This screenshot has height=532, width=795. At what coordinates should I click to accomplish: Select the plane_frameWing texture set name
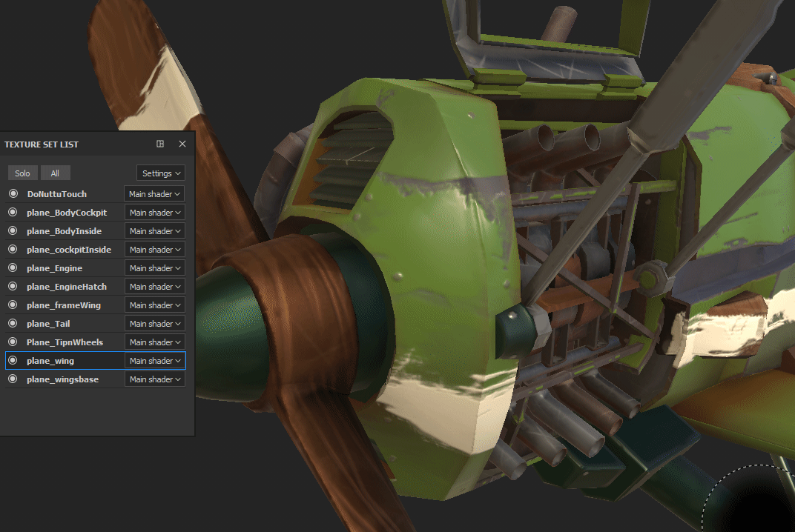coord(64,305)
